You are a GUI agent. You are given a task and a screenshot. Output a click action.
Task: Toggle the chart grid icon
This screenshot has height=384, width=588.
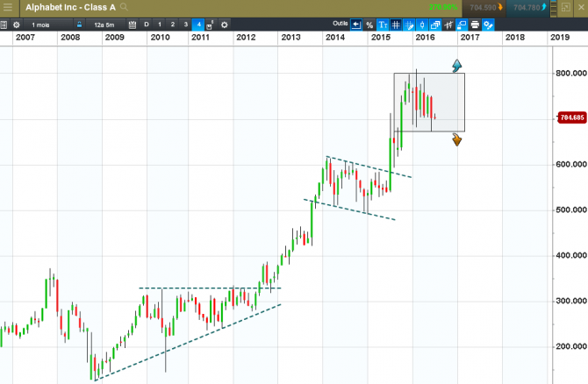[396, 25]
